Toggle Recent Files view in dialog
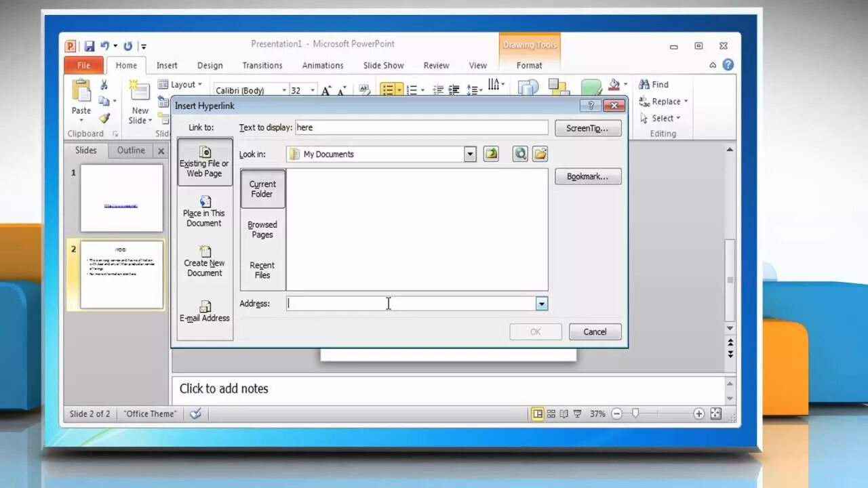Image resolution: width=868 pixels, height=488 pixels. pyautogui.click(x=262, y=270)
